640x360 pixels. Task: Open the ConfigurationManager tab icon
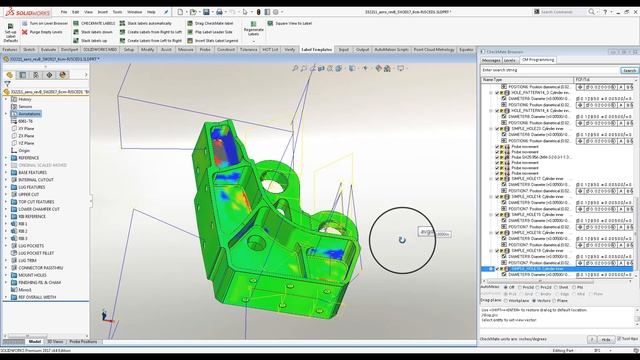coord(36,75)
